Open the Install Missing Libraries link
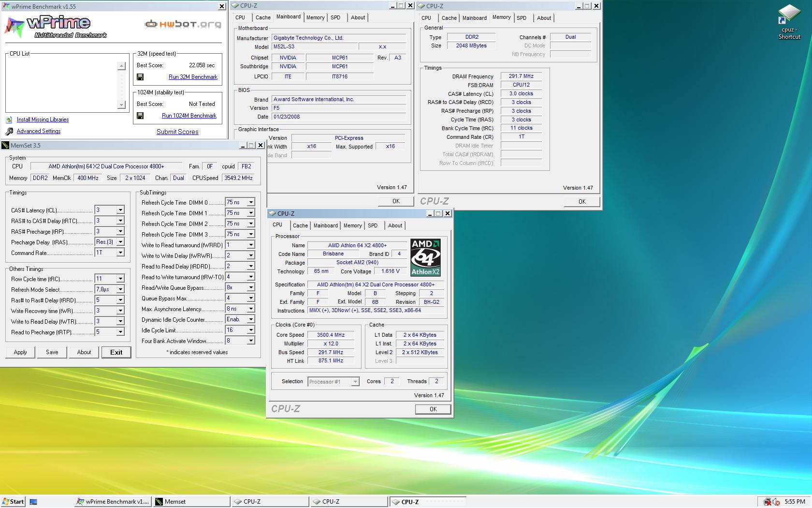This screenshot has height=508, width=812. pyautogui.click(x=43, y=120)
